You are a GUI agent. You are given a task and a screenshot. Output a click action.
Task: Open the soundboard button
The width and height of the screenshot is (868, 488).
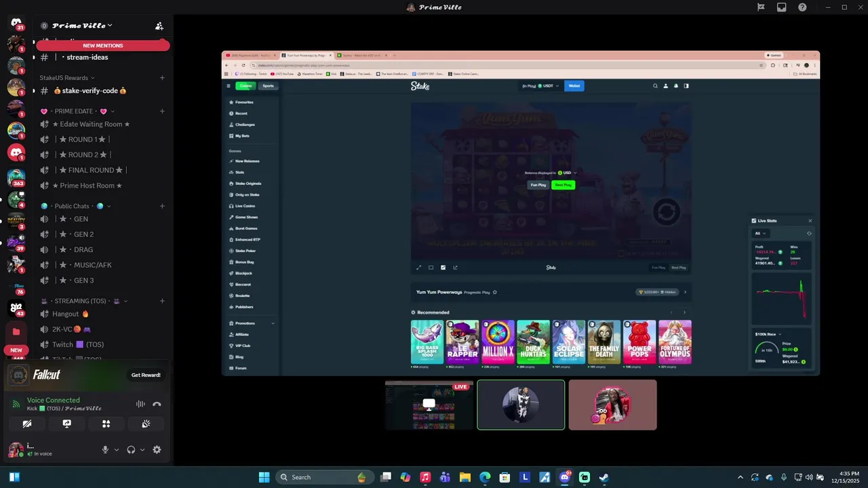click(146, 424)
